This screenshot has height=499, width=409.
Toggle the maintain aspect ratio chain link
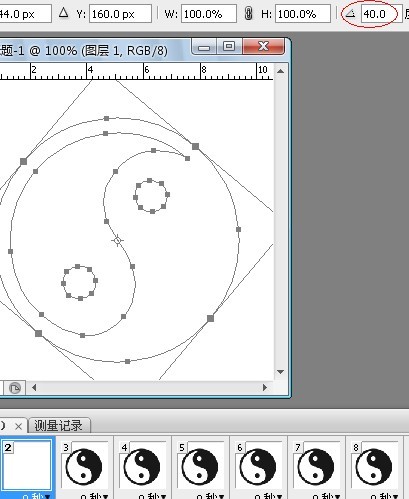point(248,14)
